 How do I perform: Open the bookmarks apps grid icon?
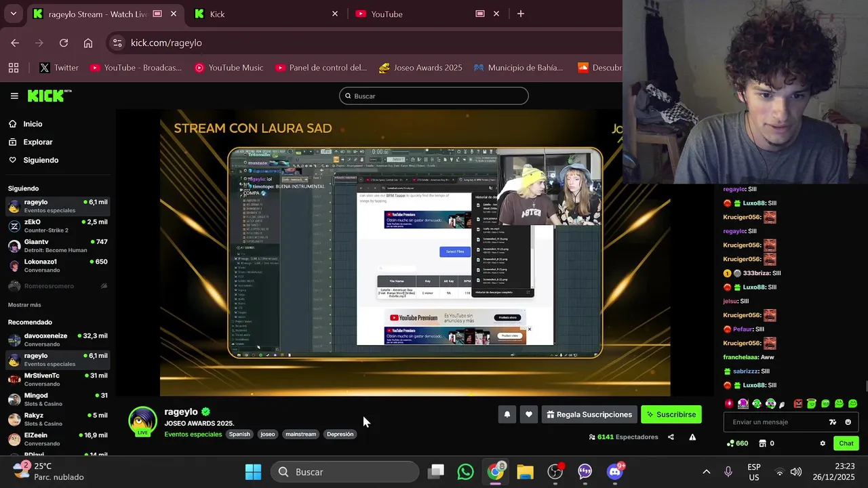click(14, 68)
